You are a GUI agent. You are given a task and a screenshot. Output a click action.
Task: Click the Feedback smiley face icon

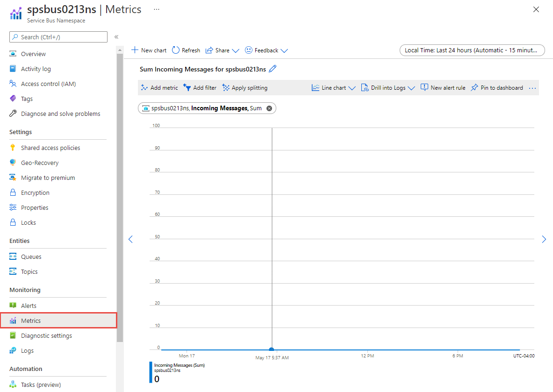[x=249, y=50]
